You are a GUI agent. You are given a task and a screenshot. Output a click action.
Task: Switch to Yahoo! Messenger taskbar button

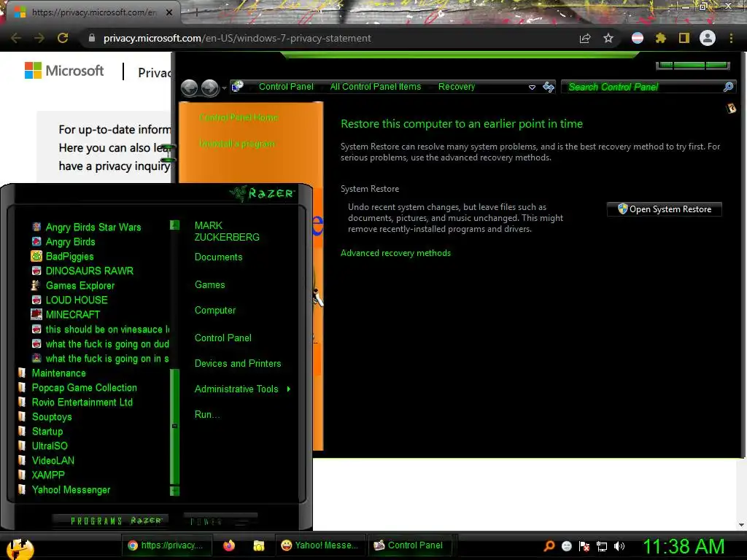(x=320, y=545)
